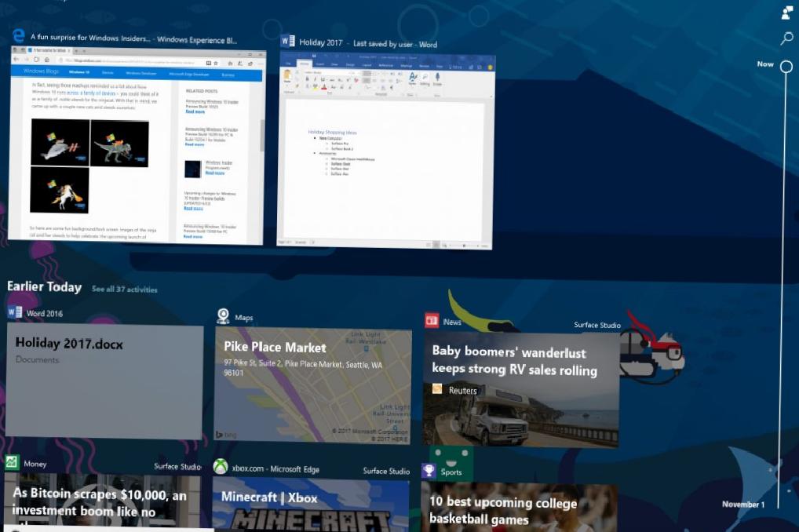The width and height of the screenshot is (799, 532).
Task: Click the Home icon in the Edge window
Action: (47, 60)
